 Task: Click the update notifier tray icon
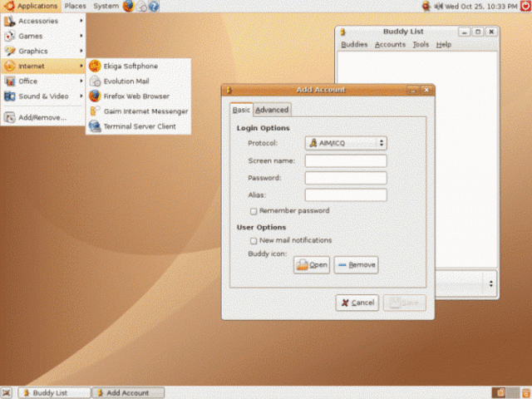(x=426, y=6)
